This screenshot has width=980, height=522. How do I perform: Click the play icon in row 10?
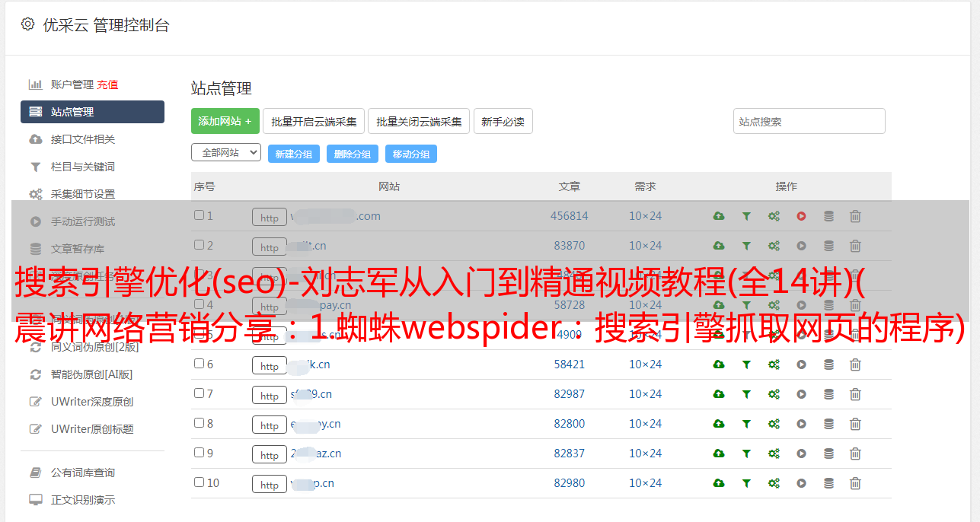801,483
